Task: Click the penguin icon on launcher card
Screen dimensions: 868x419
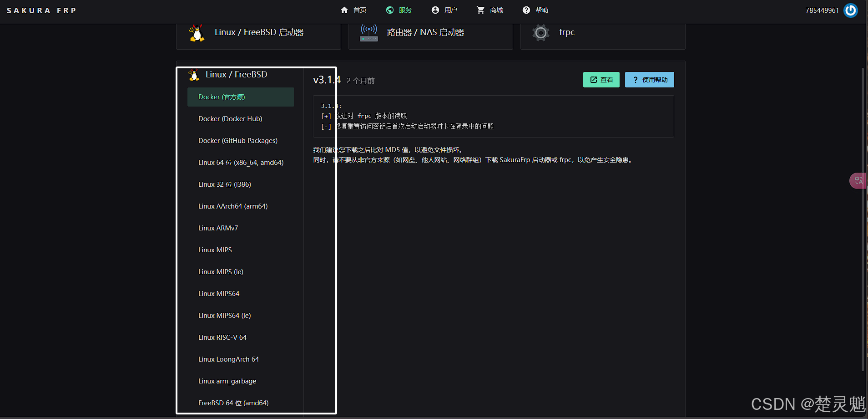Action: [197, 33]
